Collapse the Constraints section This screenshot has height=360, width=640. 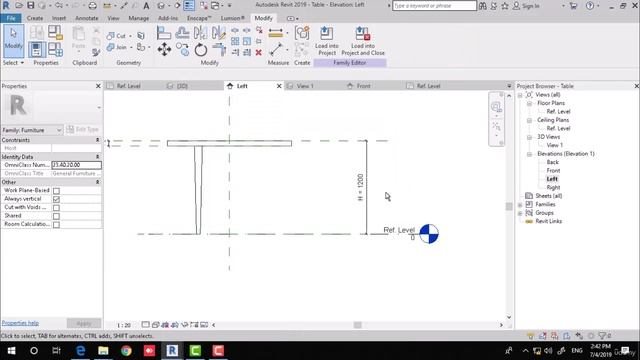(x=98, y=140)
